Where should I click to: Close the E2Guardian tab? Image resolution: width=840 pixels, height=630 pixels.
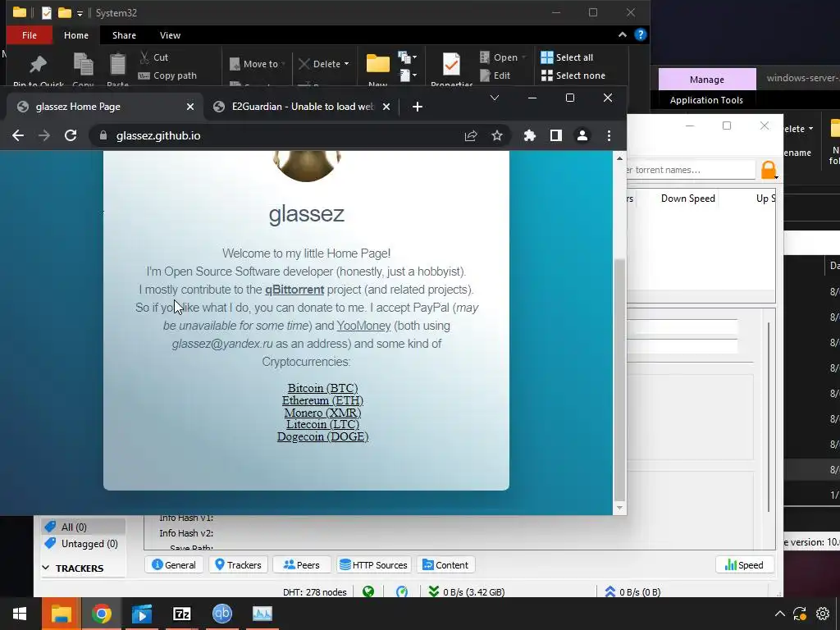coord(386,107)
